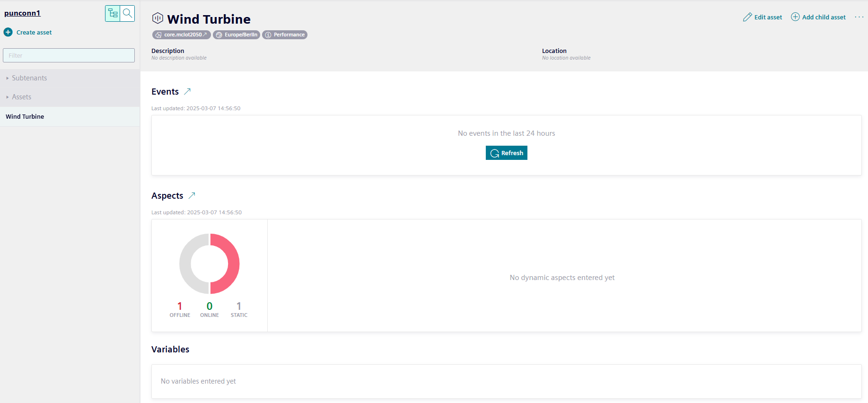868x403 pixels.
Task: Click the Location label
Action: [x=554, y=51]
